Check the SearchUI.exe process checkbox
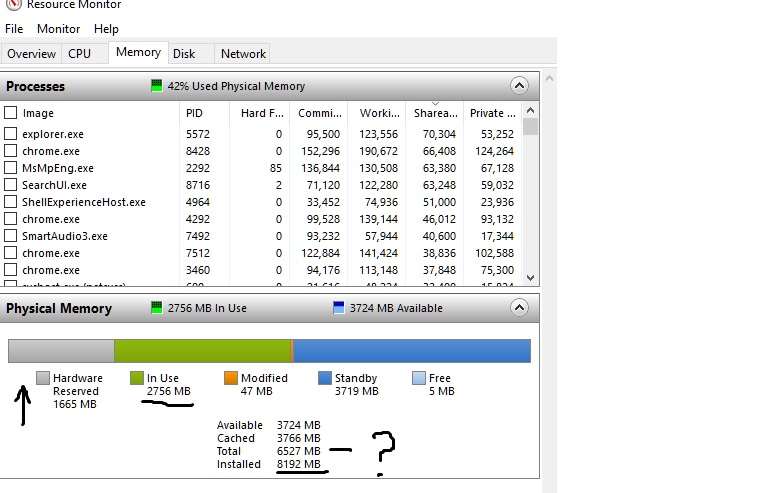 click(10, 185)
